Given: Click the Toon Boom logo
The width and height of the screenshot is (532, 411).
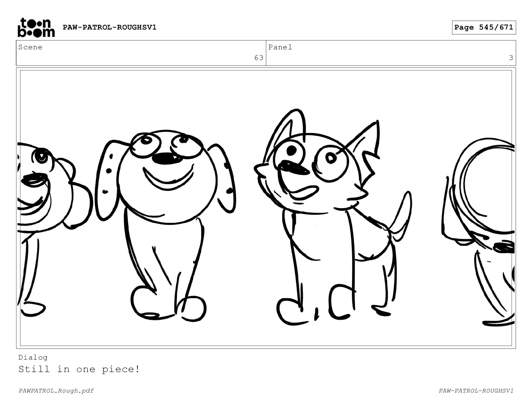Looking at the screenshot, I should [x=36, y=27].
